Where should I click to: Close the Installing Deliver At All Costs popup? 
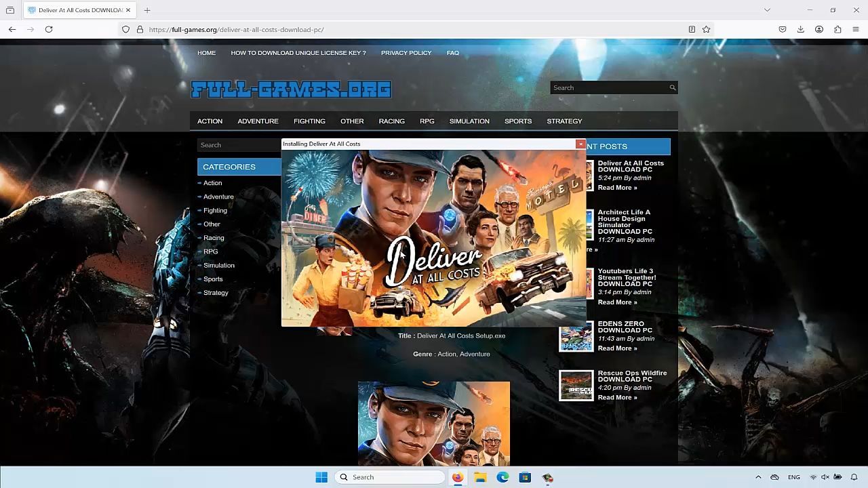point(580,144)
